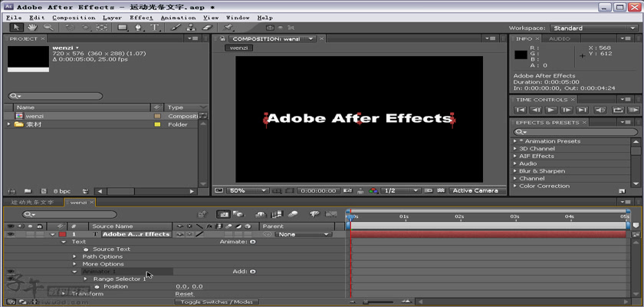Select the Zoom magnifier tool
Image resolution: width=644 pixels, height=307 pixels.
[x=48, y=28]
